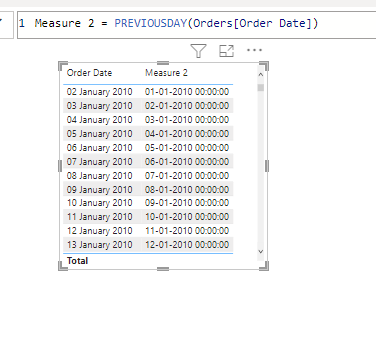This screenshot has height=361, width=376.
Task: Select the 10 January 2010 cell
Action: click(x=99, y=203)
